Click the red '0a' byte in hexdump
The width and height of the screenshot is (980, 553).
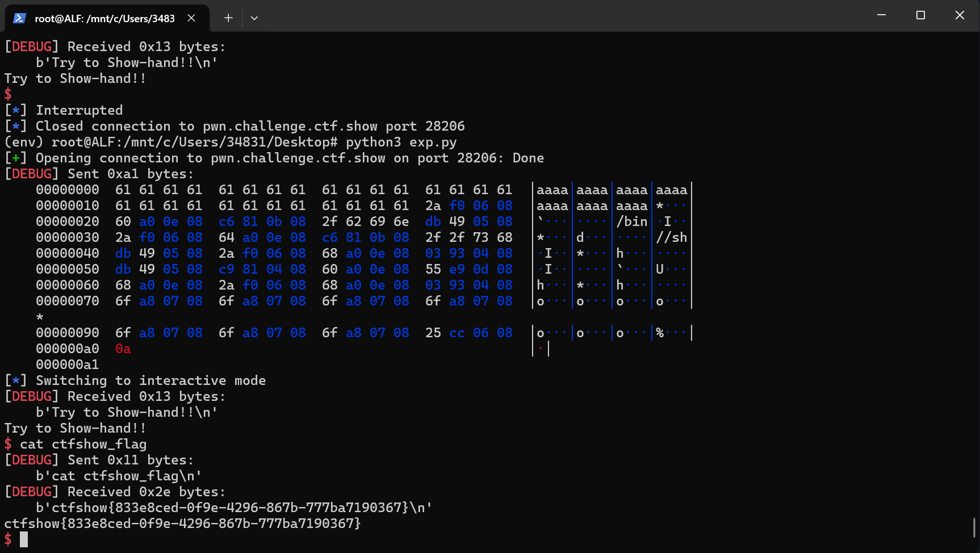tap(123, 349)
